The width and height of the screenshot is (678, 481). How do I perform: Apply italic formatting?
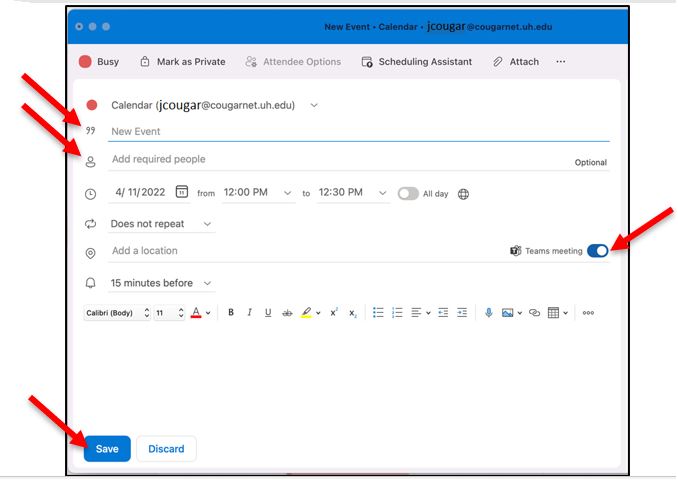coord(249,313)
